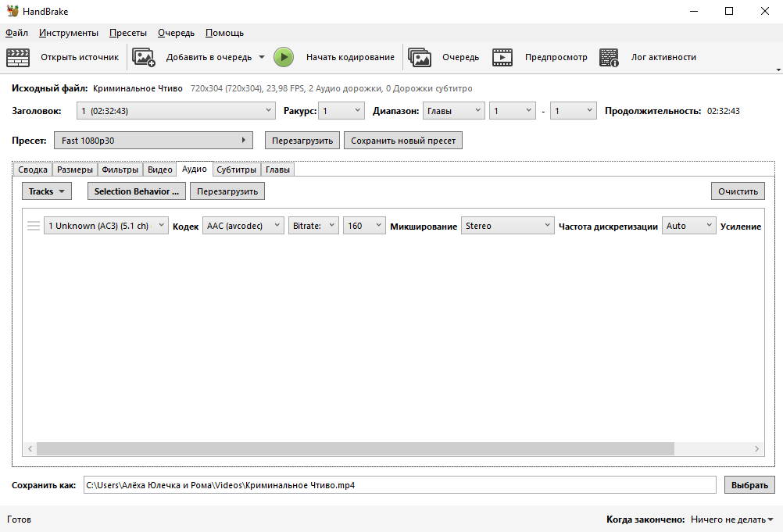
Task: Open the Файл menu
Action: pos(16,33)
